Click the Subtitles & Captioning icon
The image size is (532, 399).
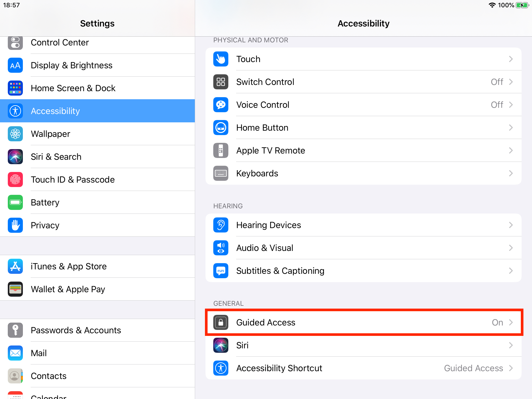coord(221,271)
